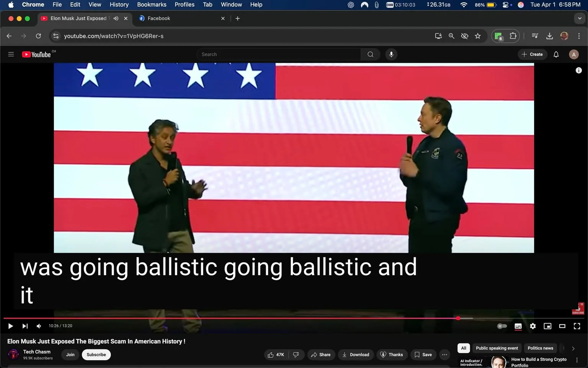
Task: Mute the video volume
Action: (38, 326)
